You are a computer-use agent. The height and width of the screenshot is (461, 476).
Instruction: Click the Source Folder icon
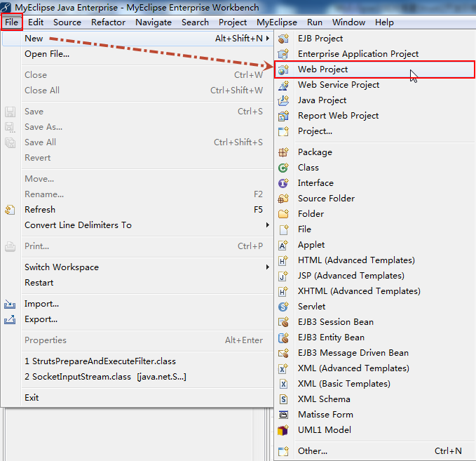283,199
